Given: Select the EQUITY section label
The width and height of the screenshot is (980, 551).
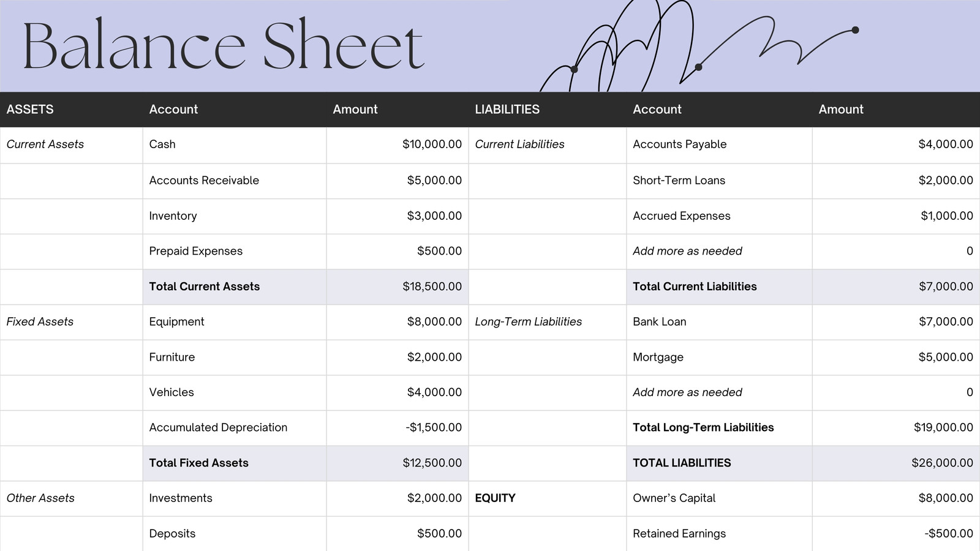Looking at the screenshot, I should (494, 498).
